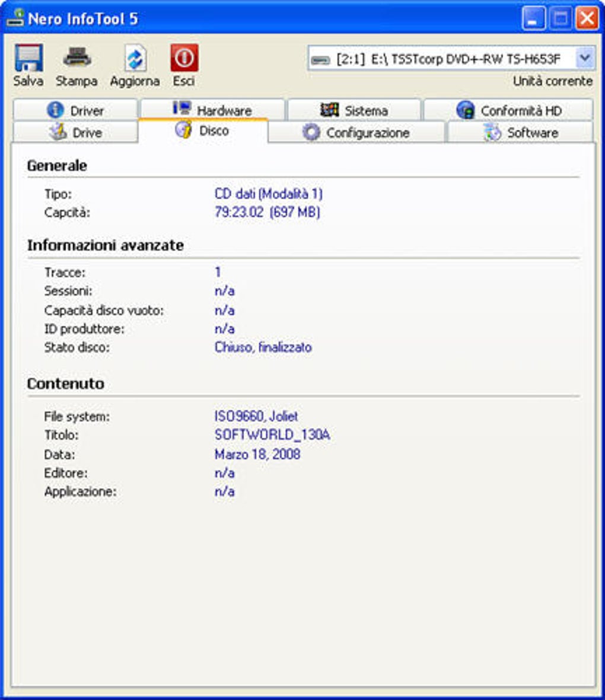
Task: Select the TSSTcorp DVD+-RW drive combo box
Action: coord(451,58)
